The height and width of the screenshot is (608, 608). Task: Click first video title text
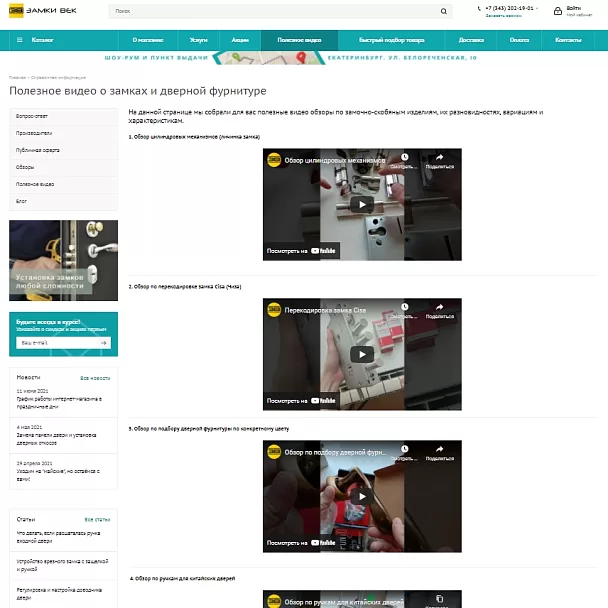point(335,160)
